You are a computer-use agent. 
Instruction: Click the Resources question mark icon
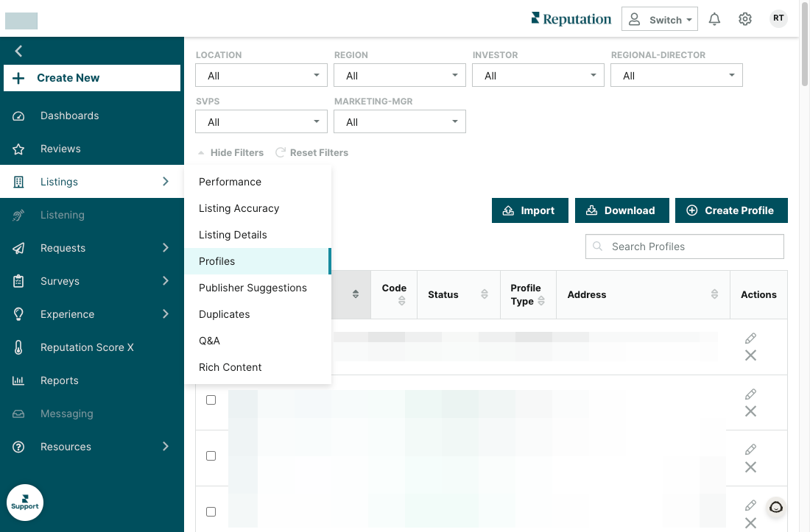[x=18, y=447]
